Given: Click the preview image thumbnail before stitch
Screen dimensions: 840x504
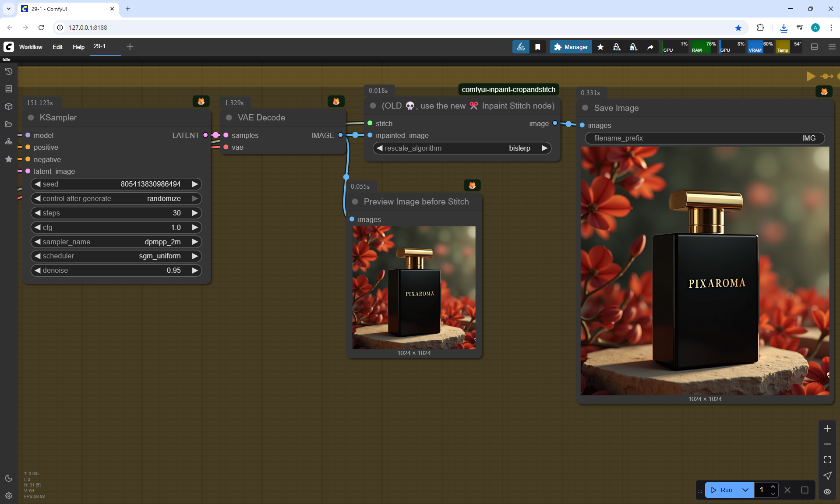Looking at the screenshot, I should pos(414,287).
